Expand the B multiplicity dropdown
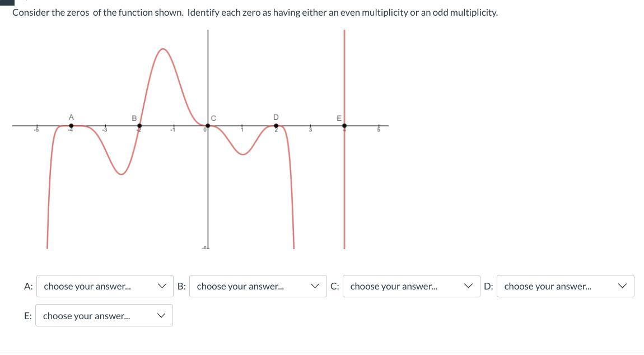The width and height of the screenshot is (644, 355). (x=258, y=286)
